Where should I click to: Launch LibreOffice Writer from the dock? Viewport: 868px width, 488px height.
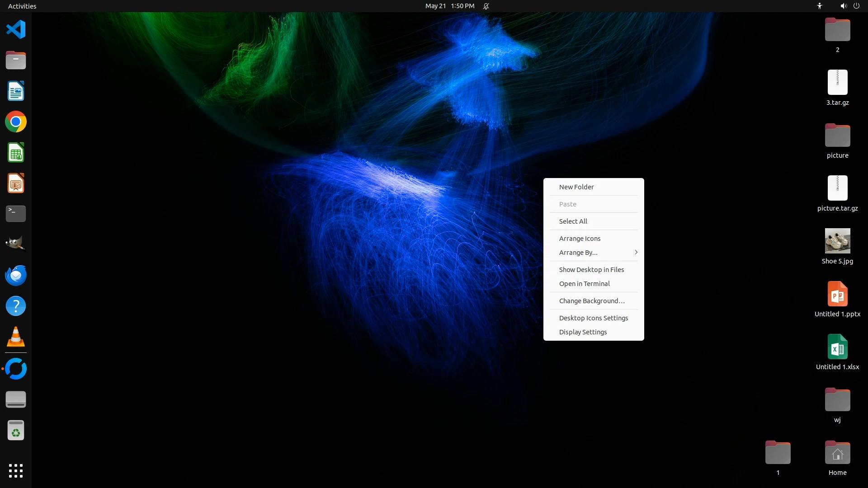(16, 91)
